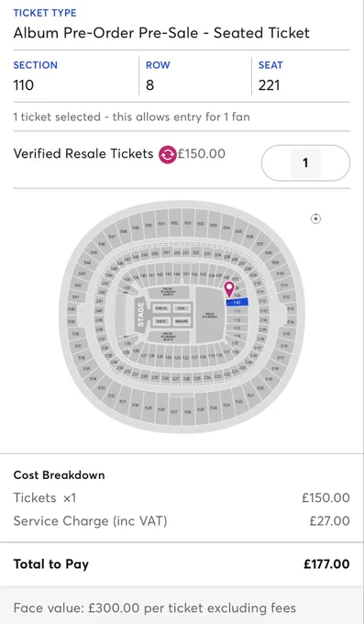Screen dimensions: 364x624
Task: Click the STAGE block on stadium map
Action: (140, 315)
